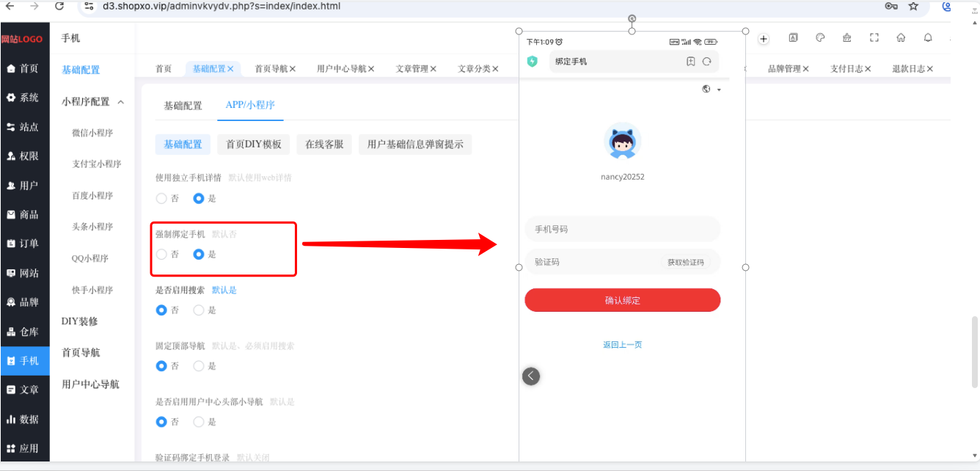The image size is (980, 471).
Task: Open 订单 in the dark left sidebar
Action: coord(25,244)
